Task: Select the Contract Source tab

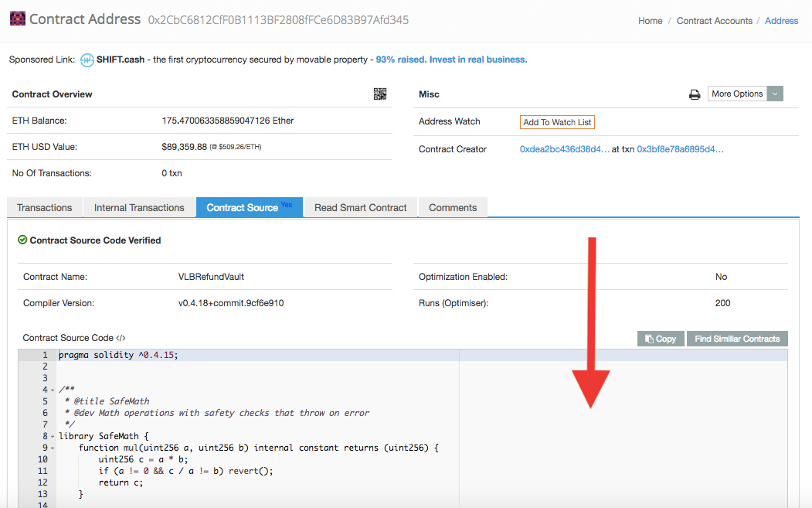Action: [249, 207]
